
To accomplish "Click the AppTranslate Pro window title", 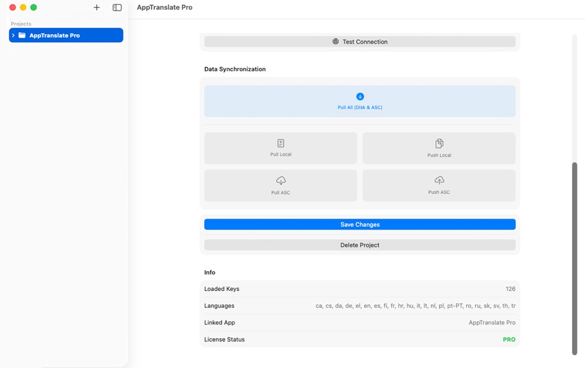I will tap(164, 7).
